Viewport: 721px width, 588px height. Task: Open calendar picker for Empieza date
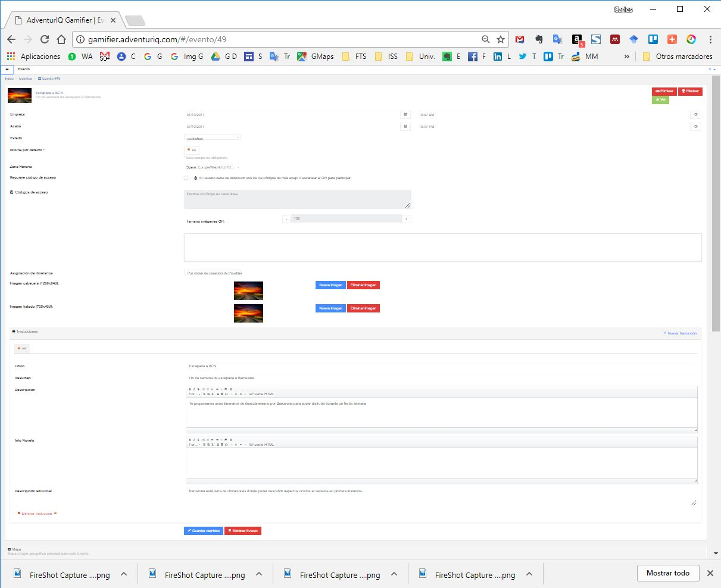[405, 114]
